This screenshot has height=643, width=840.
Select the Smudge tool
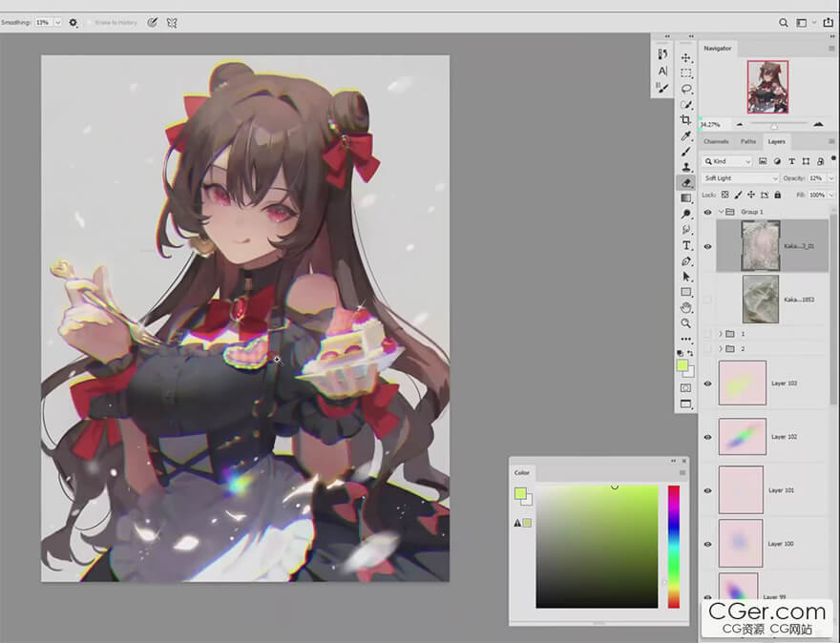[685, 230]
